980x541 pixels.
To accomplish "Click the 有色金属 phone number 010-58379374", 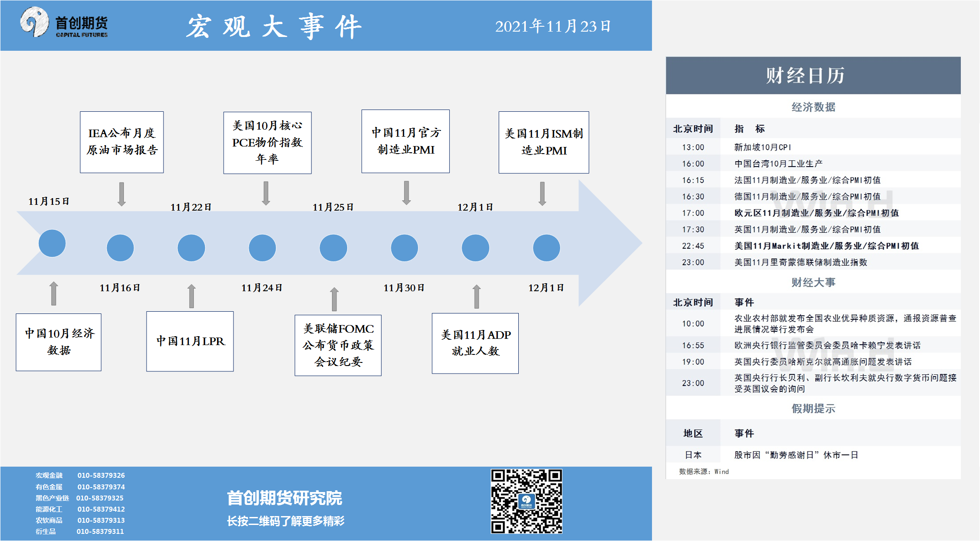I will (101, 487).
